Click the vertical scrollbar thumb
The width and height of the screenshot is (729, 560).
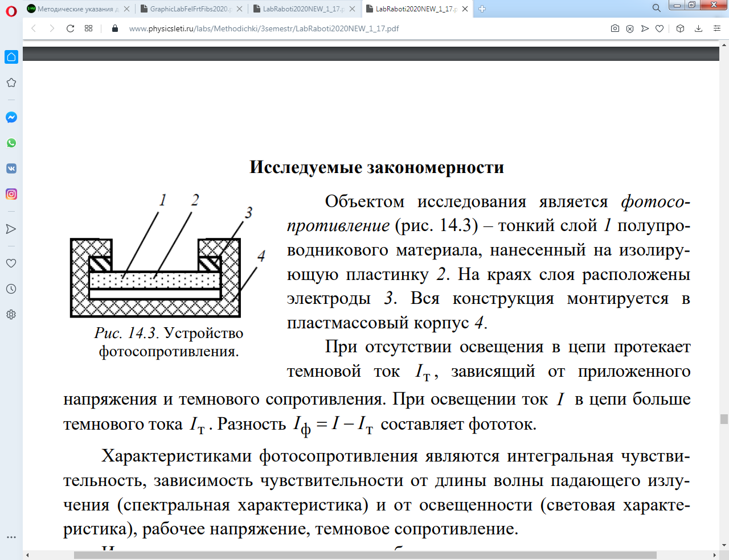tap(724, 419)
